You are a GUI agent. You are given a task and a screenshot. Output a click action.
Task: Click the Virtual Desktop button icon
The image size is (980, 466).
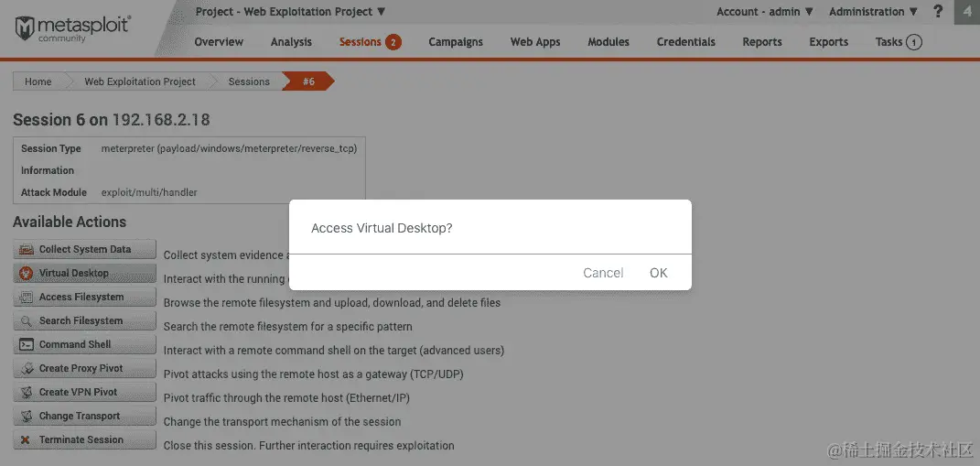click(27, 274)
